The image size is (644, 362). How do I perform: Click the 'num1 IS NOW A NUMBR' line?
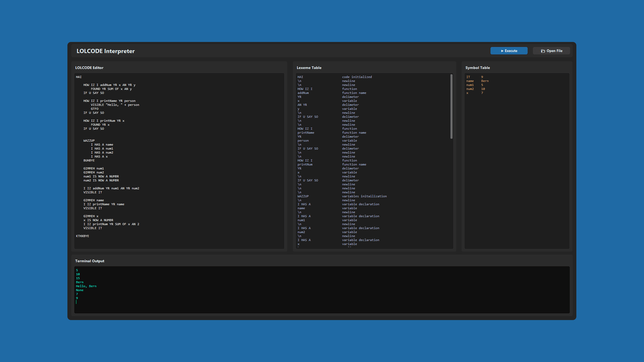(x=101, y=177)
